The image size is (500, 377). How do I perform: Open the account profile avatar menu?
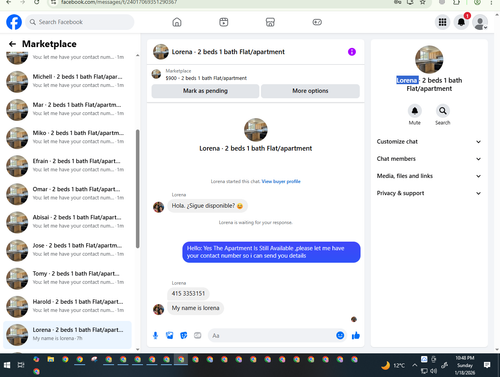tap(480, 22)
